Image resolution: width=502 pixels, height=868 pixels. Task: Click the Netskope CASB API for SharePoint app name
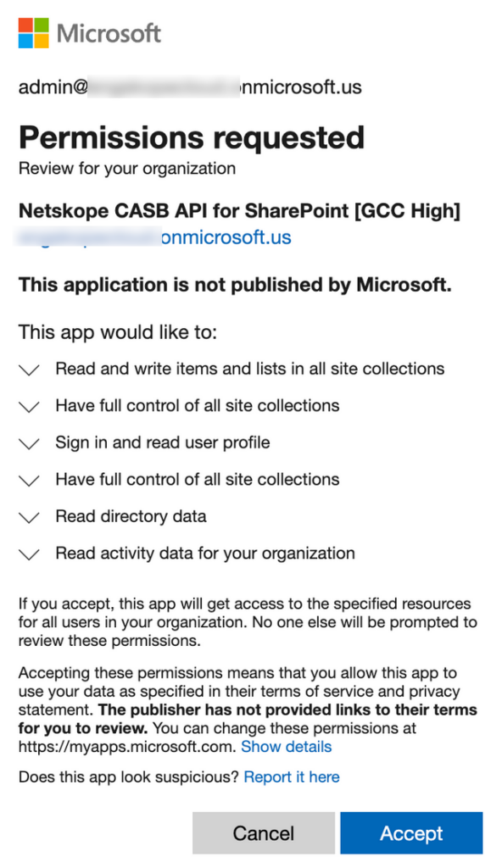coord(239,211)
